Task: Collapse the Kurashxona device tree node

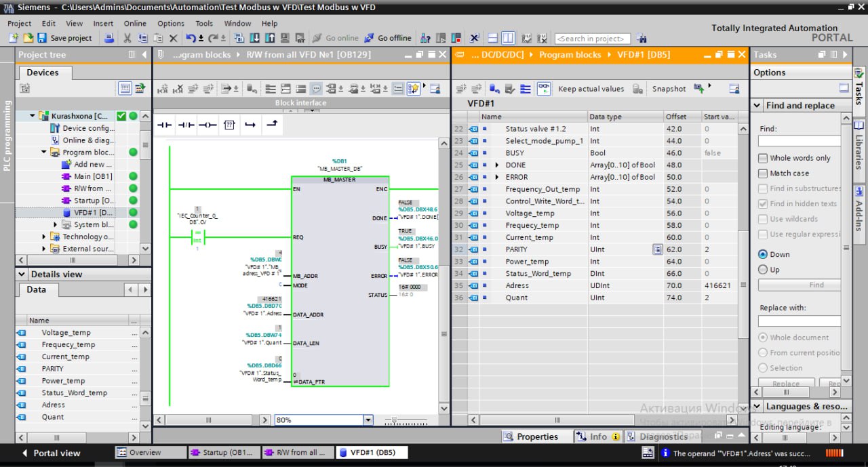Action: [x=32, y=116]
